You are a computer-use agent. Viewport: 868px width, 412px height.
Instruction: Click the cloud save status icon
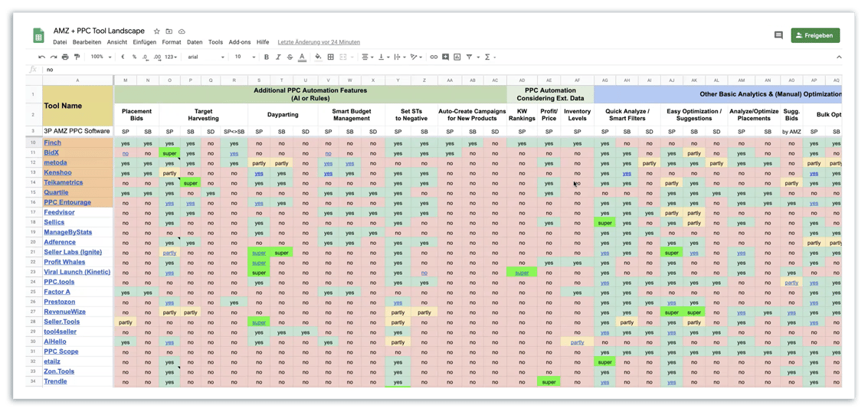(x=182, y=31)
